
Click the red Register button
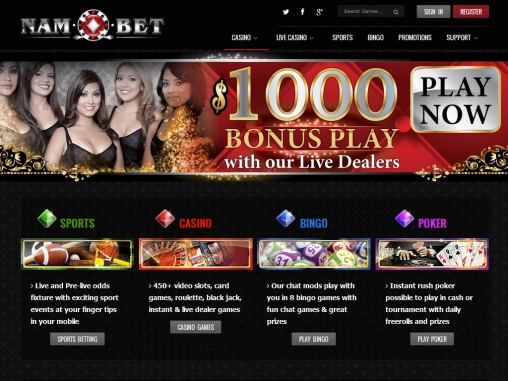(x=471, y=12)
